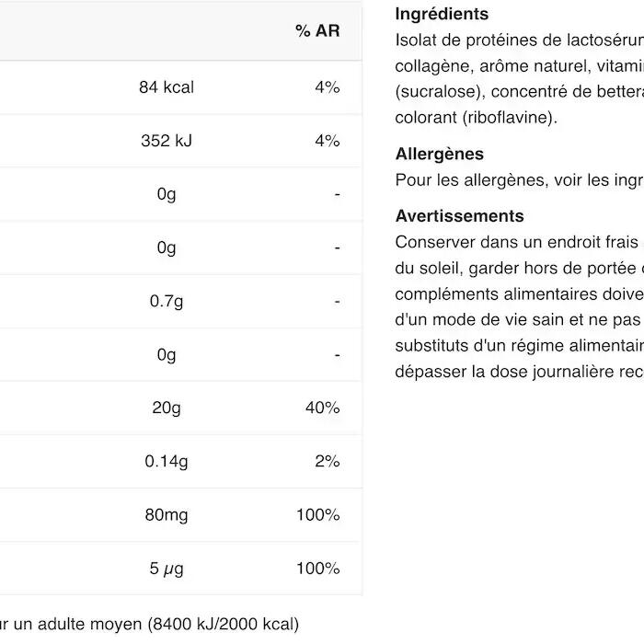Click the "8400 kJ/2000 kcal" footnote text

coord(223,625)
